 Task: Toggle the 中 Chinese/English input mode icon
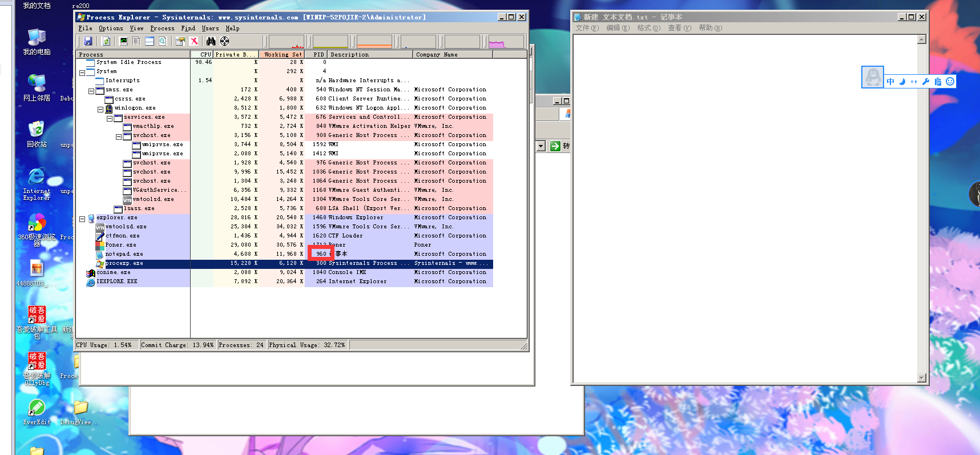click(x=890, y=82)
